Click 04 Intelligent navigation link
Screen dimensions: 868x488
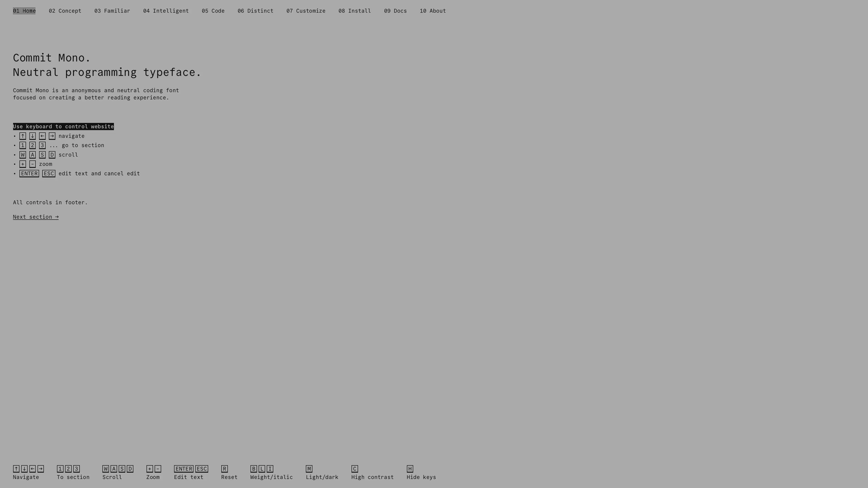coord(166,11)
